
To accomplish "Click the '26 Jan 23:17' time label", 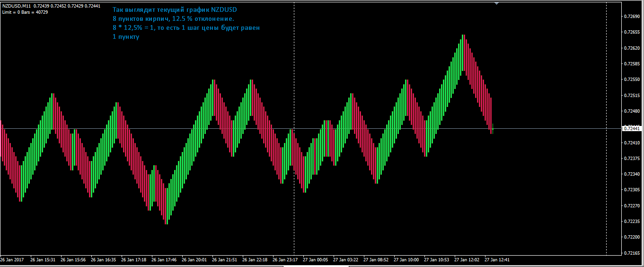I will click(285, 259).
